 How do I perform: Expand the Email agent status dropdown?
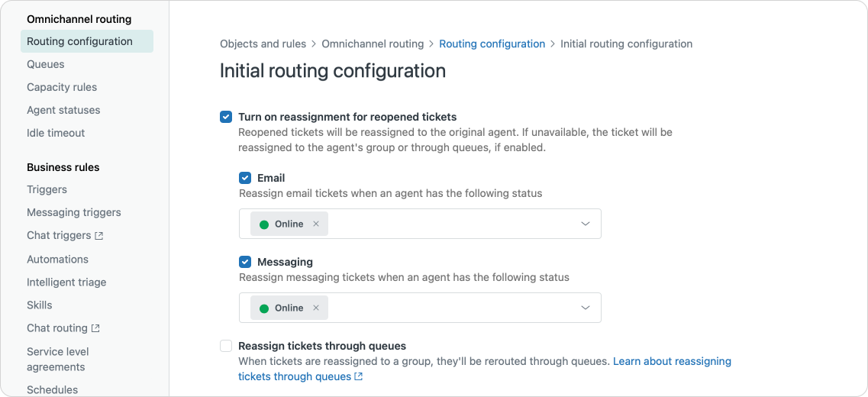(x=586, y=224)
